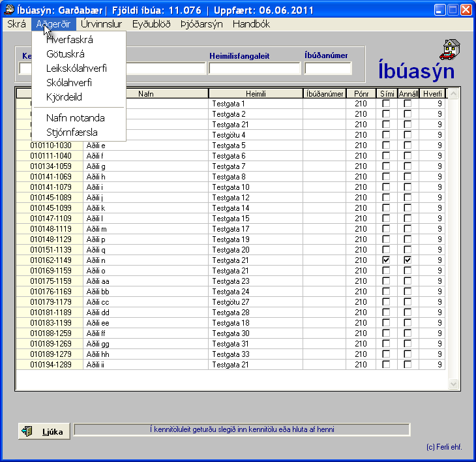Open the Handbók menu

point(251,24)
